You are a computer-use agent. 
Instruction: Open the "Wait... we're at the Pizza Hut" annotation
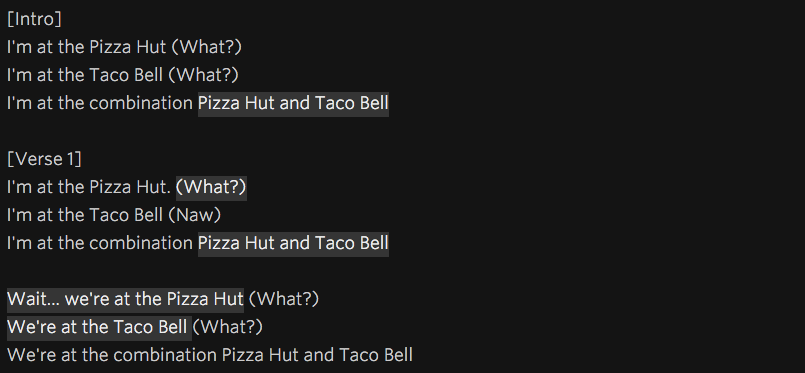(x=125, y=299)
